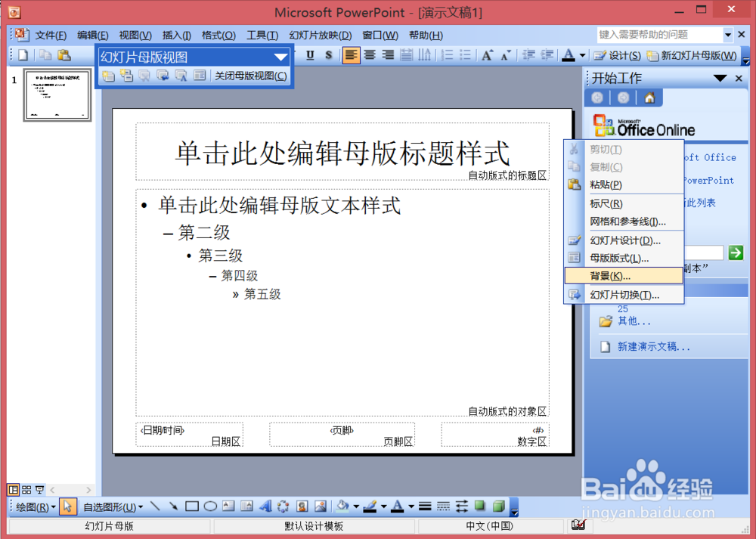Open the 幻灯片放映(D) menu
The height and width of the screenshot is (539, 756).
(320, 36)
